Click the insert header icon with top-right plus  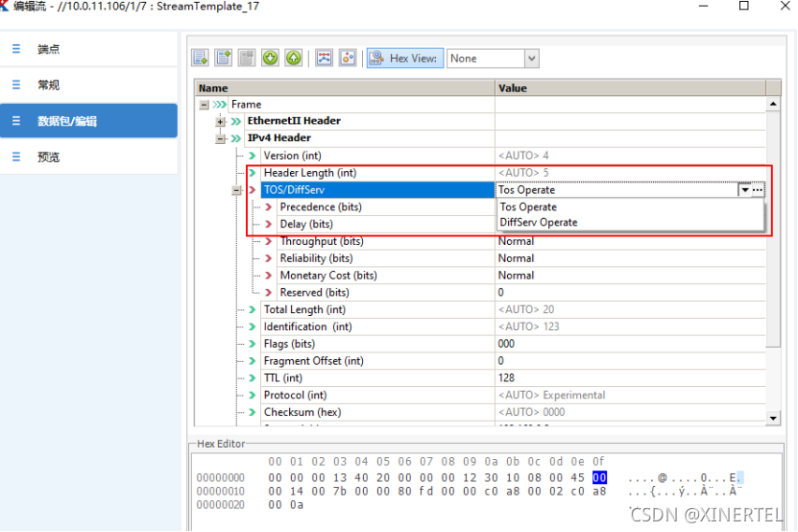224,58
